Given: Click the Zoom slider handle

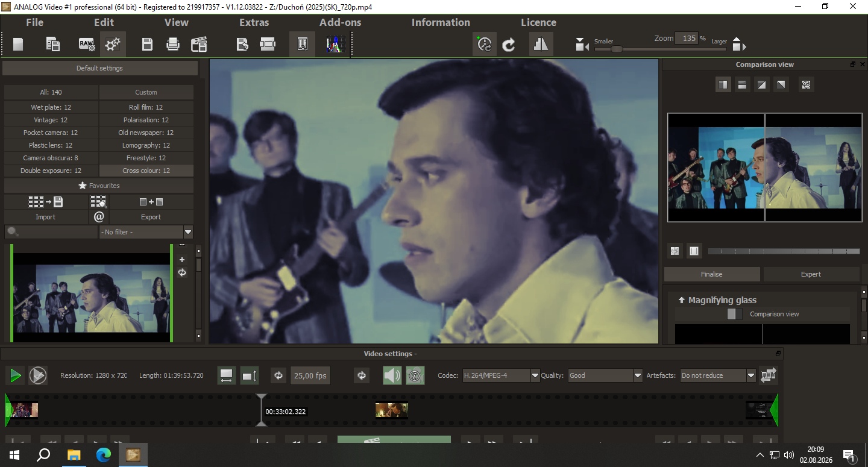Looking at the screenshot, I should pos(616,49).
